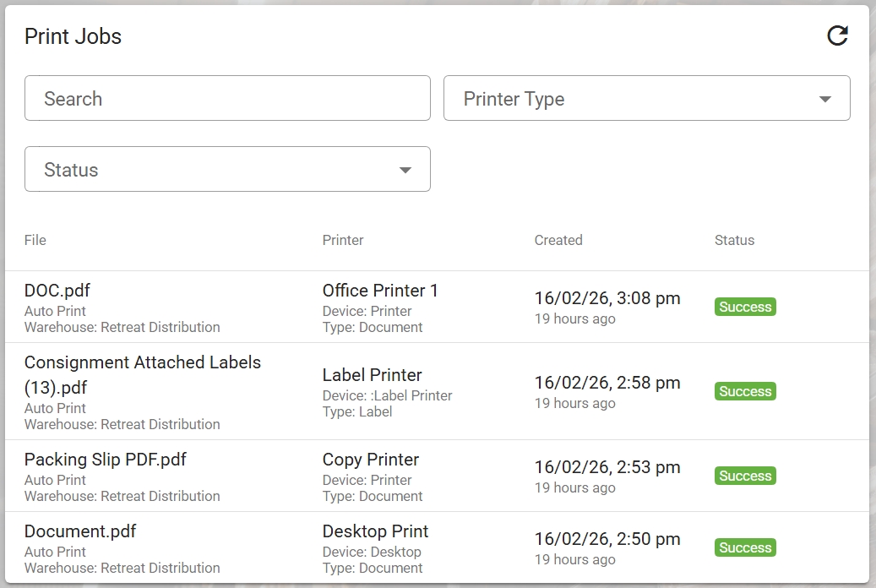Open the Printer Type dropdown
Screen dimensions: 876x588
(x=647, y=98)
